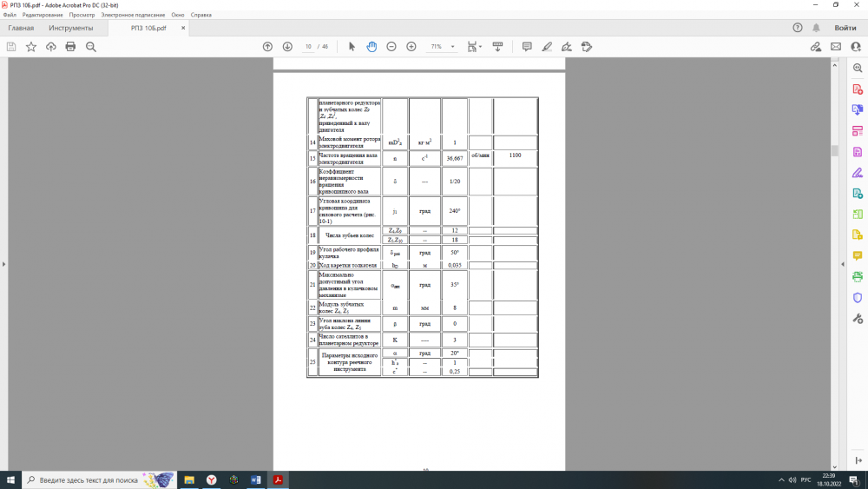The height and width of the screenshot is (489, 868).
Task: Click the vertical scrollbar thumb
Action: pyautogui.click(x=835, y=150)
